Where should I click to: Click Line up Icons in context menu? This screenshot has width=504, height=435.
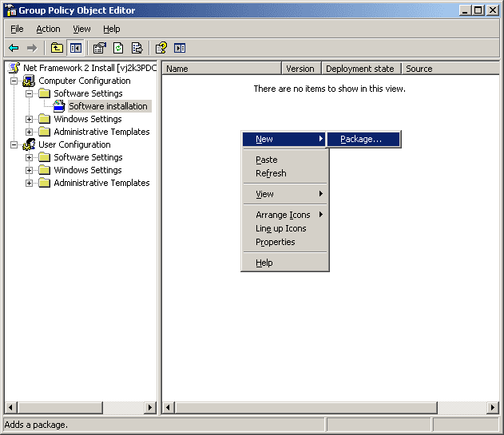[x=285, y=228]
